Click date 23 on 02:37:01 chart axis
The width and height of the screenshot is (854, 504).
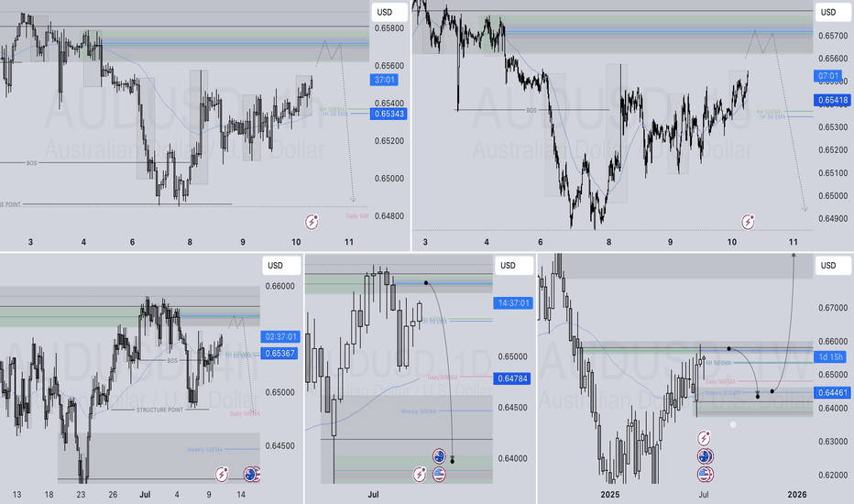tap(81, 495)
